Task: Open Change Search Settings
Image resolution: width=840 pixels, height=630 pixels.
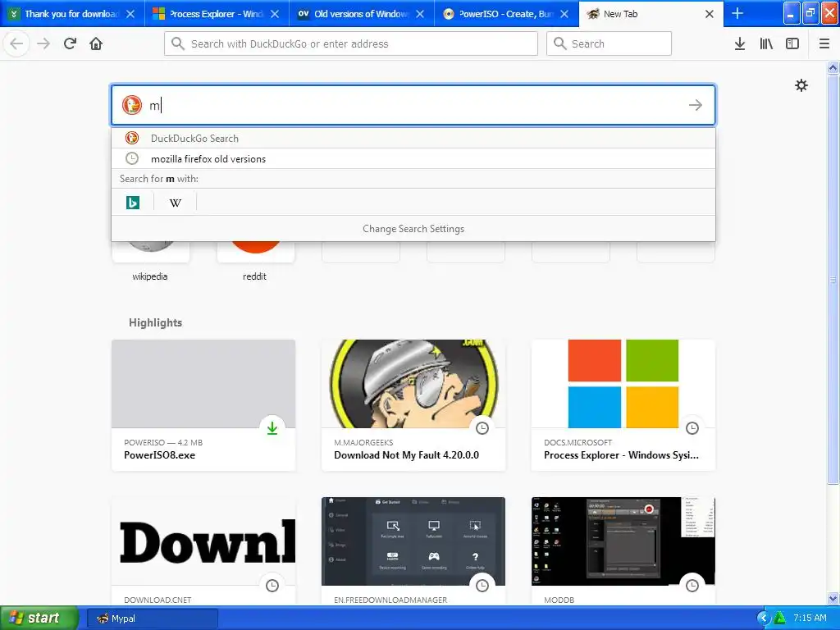Action: click(x=413, y=229)
